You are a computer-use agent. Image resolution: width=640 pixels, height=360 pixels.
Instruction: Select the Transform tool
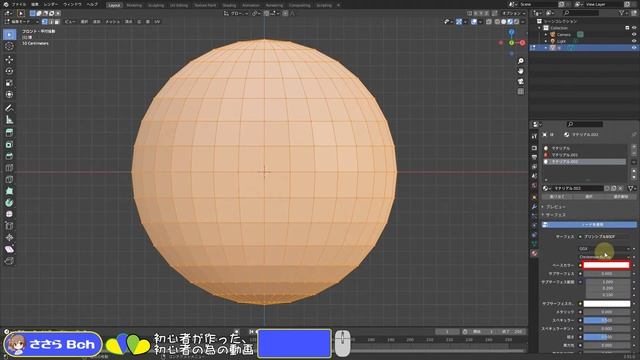point(9,94)
